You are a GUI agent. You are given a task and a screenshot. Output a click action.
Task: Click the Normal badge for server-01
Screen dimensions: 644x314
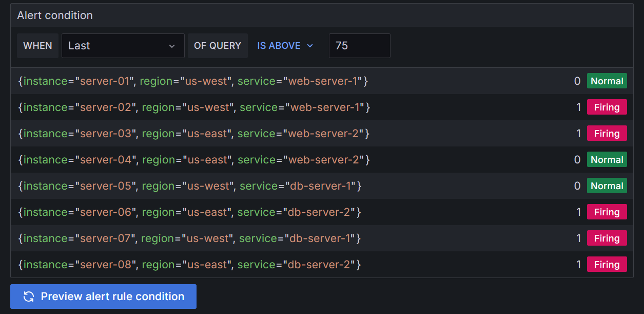[607, 81]
